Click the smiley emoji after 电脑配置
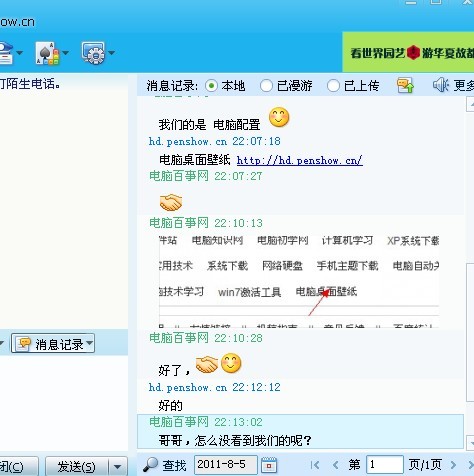Screen dimensions: 474x476 coord(279,117)
